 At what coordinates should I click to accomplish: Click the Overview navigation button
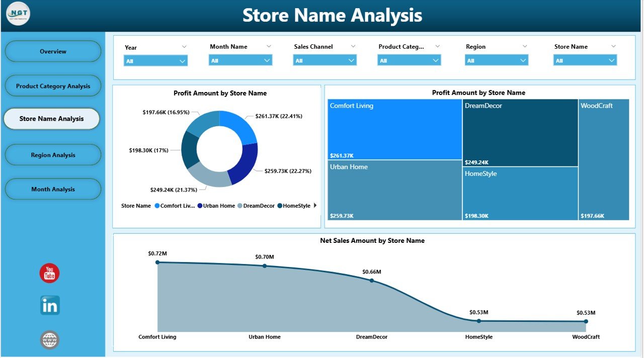(x=53, y=51)
